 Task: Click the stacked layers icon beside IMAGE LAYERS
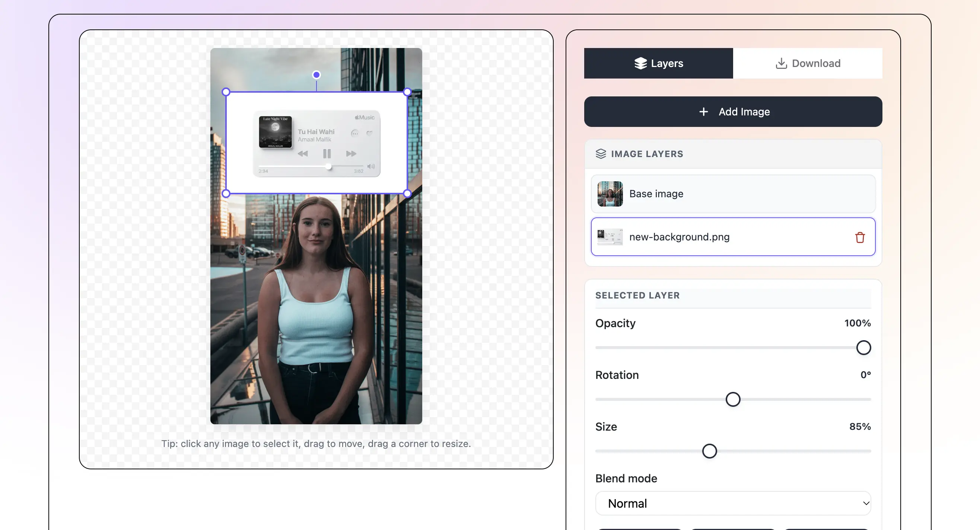(x=601, y=154)
